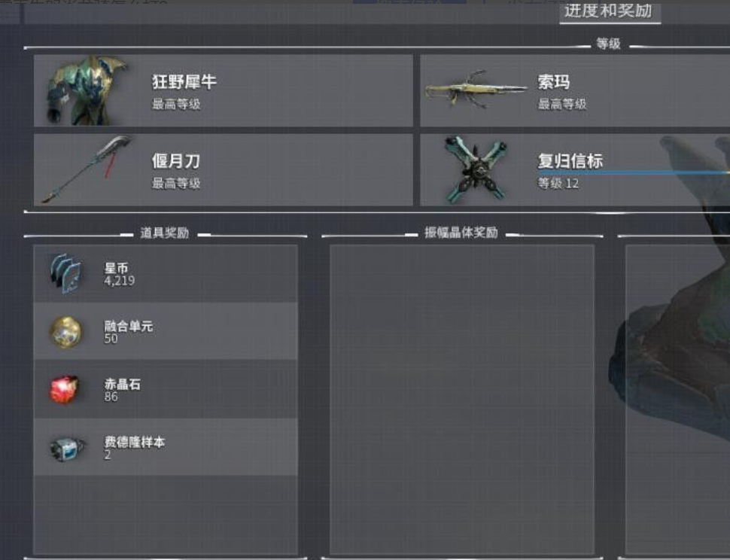Open the 进度和奖励 tab
The width and height of the screenshot is (730, 560).
[609, 11]
